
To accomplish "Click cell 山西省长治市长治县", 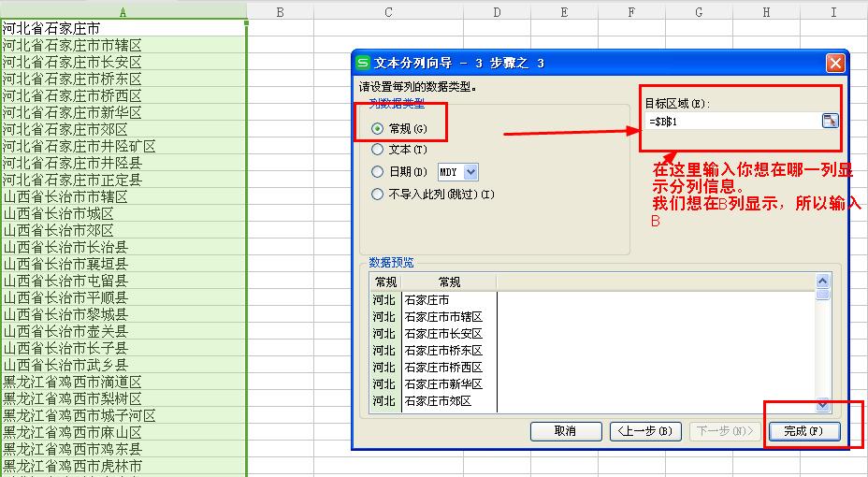I will [x=123, y=247].
